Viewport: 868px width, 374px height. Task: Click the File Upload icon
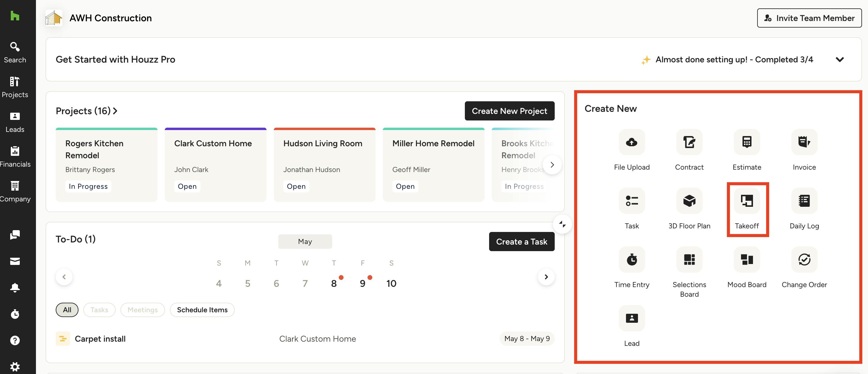pyautogui.click(x=631, y=142)
